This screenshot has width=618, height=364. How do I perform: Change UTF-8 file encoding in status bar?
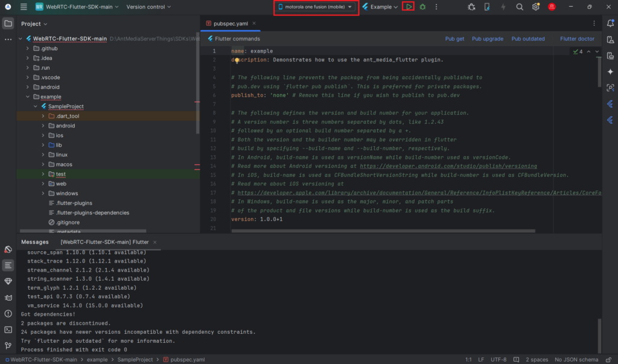[499, 360]
